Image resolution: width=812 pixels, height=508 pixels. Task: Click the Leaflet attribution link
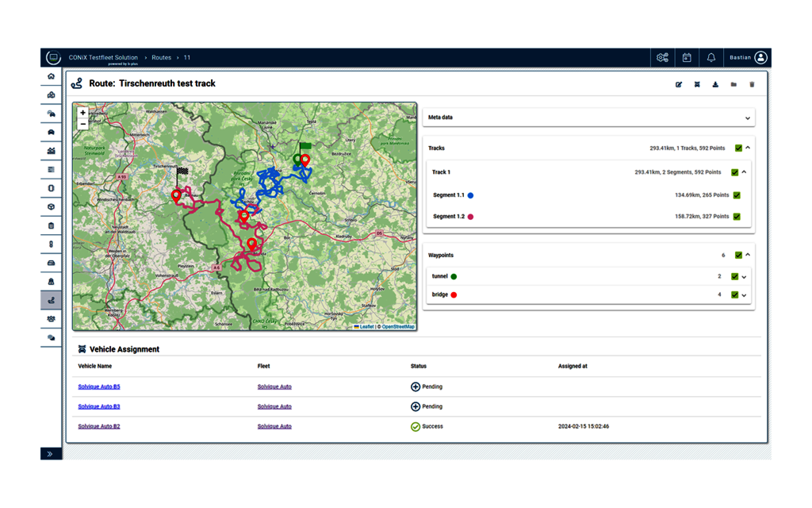pos(366,326)
